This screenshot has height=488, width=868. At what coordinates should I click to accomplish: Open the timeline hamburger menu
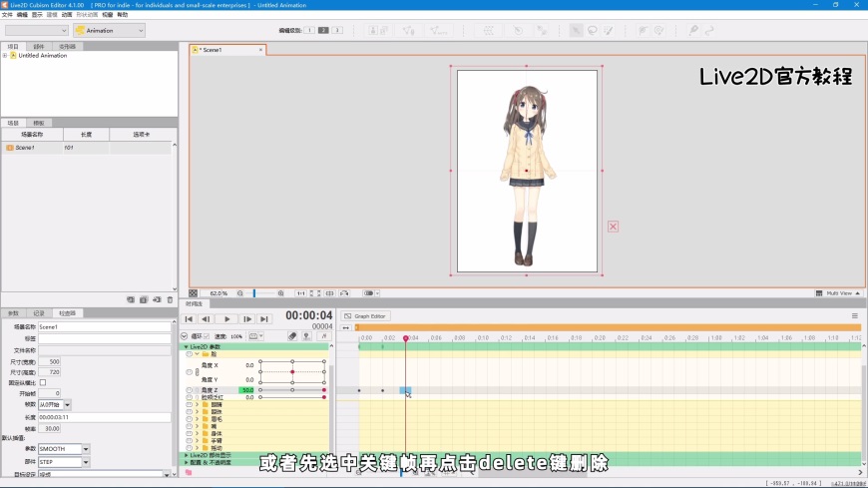point(855,315)
